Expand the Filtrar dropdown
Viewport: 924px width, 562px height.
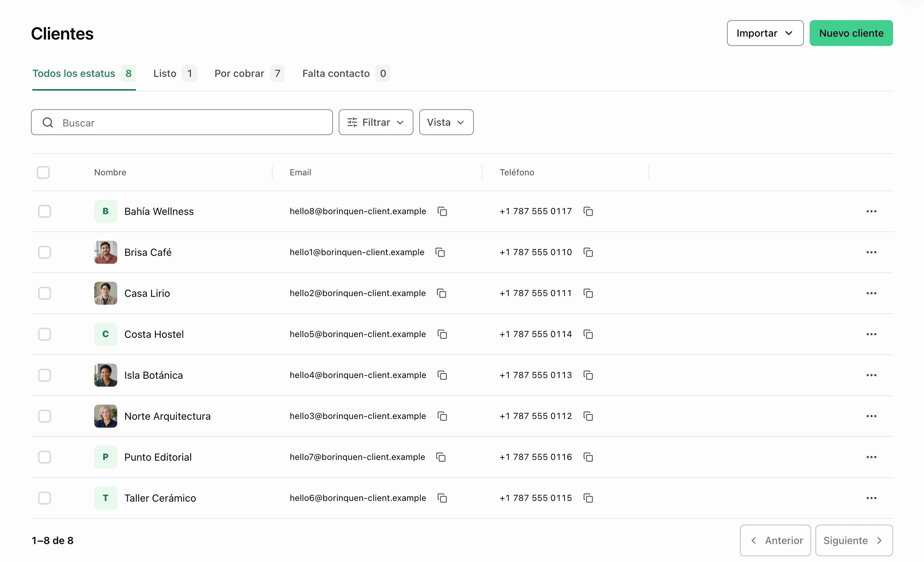(x=376, y=122)
